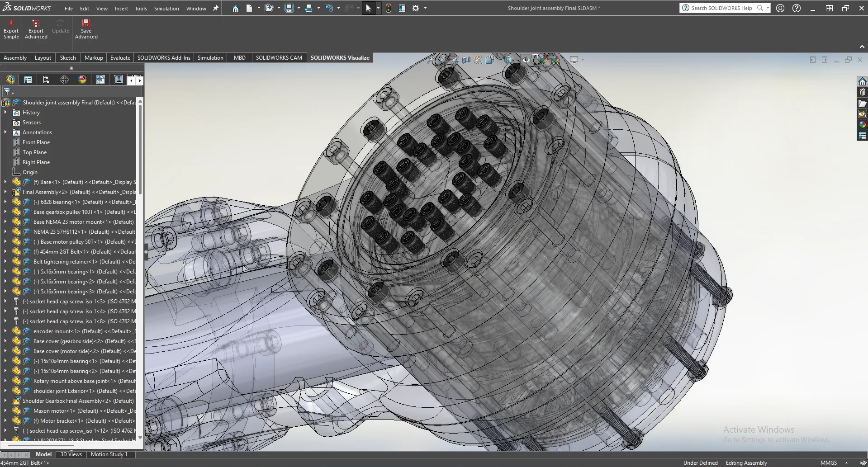This screenshot has width=868, height=467.
Task: Expand the History tree node
Action: point(5,112)
